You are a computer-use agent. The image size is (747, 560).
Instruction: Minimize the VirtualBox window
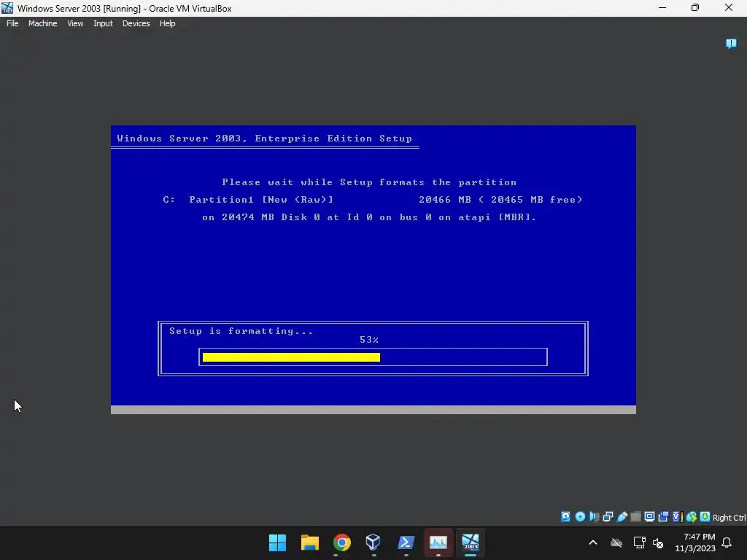(662, 8)
